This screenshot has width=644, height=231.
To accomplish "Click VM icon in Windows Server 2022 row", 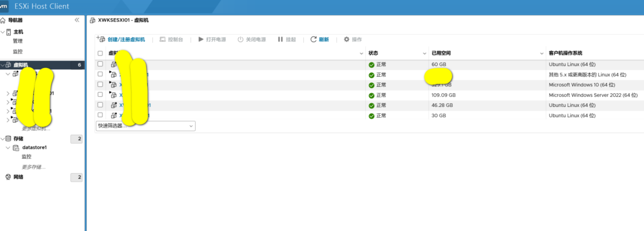I will click(x=114, y=95).
